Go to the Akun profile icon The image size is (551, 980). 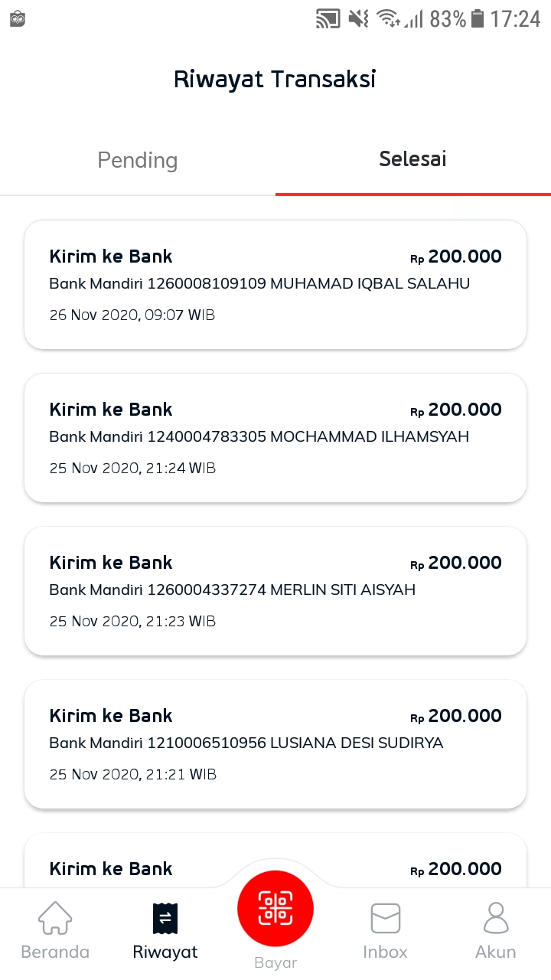[496, 917]
